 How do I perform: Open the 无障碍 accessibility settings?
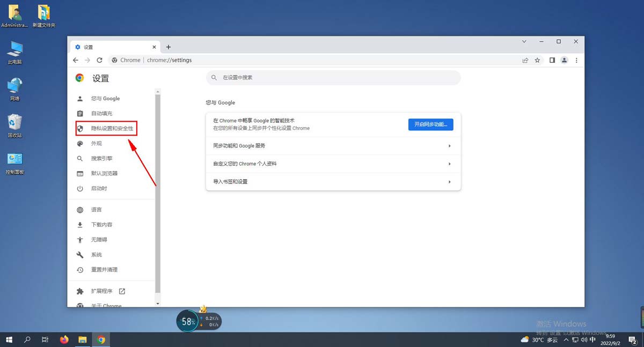click(99, 240)
